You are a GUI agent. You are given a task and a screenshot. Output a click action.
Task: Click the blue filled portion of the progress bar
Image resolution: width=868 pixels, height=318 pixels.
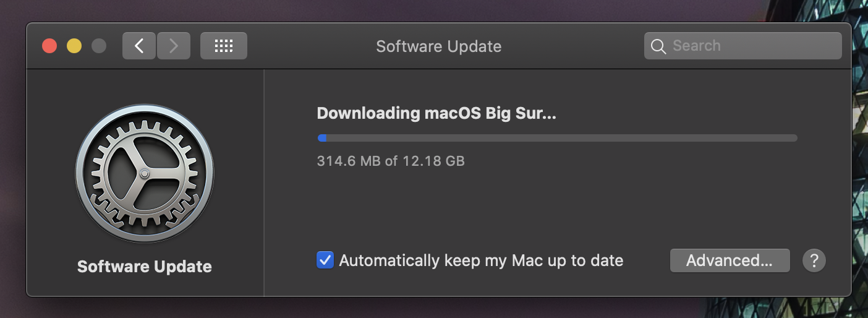click(322, 138)
